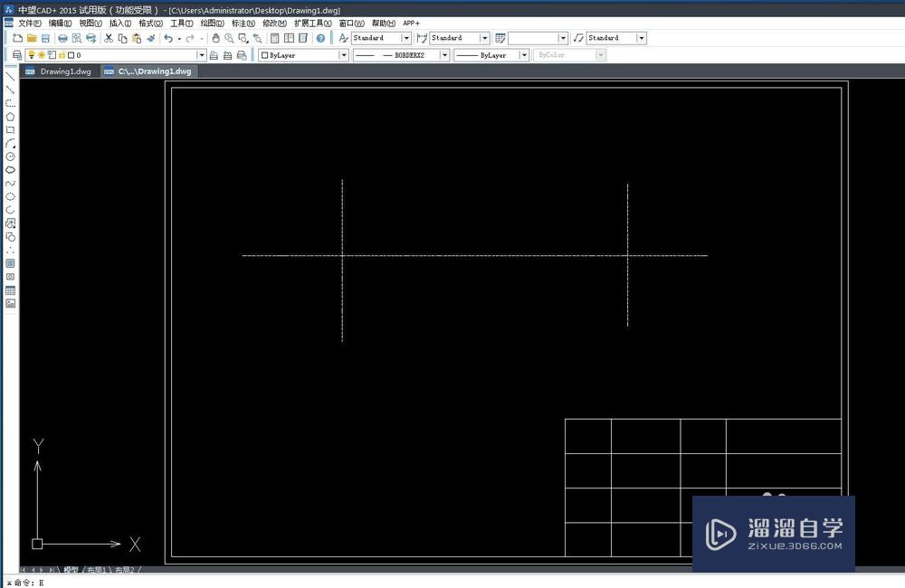This screenshot has width=905, height=588.
Task: Toggle the layer lock padlock icon
Action: tap(62, 54)
